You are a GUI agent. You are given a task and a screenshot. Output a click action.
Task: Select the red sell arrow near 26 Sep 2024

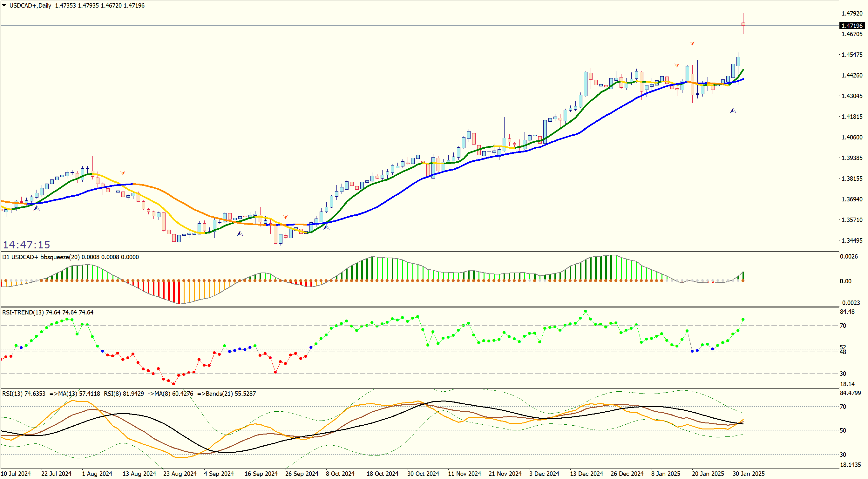coord(285,217)
